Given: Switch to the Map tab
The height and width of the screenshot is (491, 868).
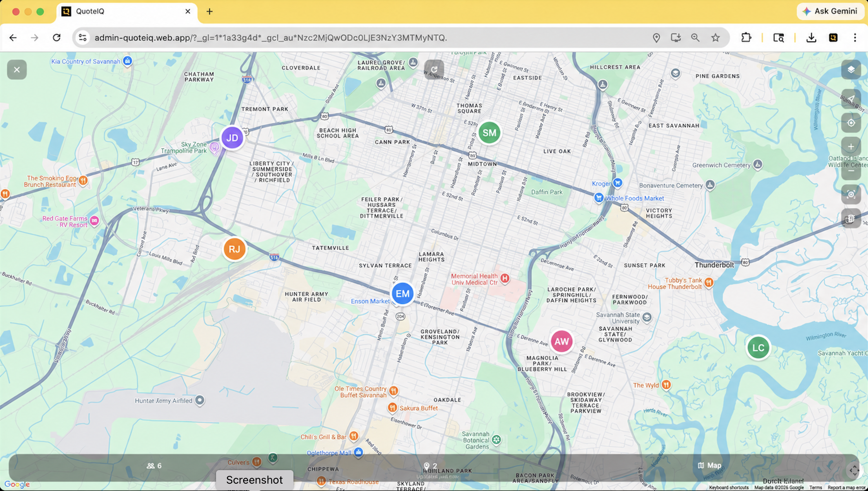Looking at the screenshot, I should point(709,465).
